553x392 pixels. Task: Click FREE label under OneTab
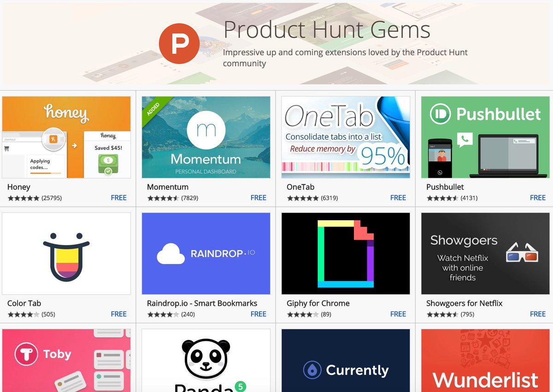[398, 198]
